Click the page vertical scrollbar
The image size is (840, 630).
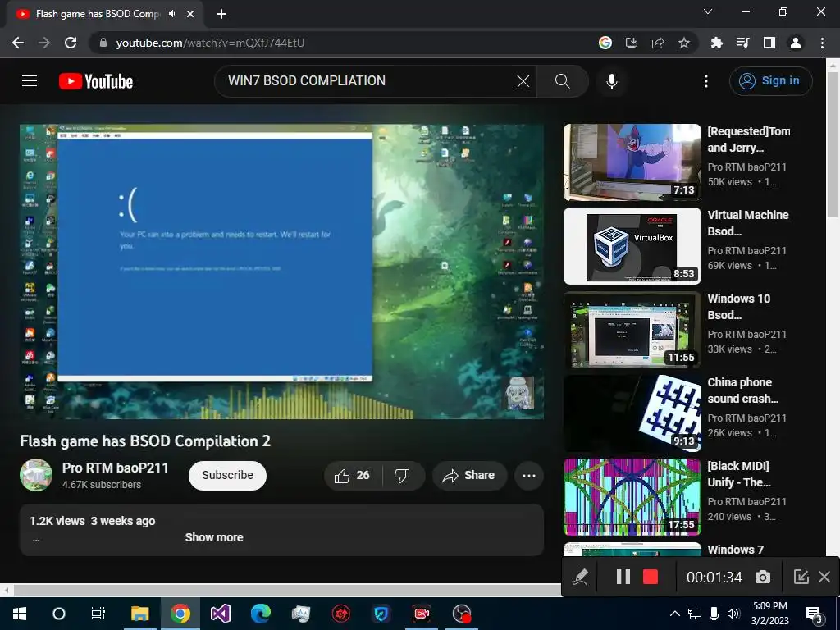[833, 144]
